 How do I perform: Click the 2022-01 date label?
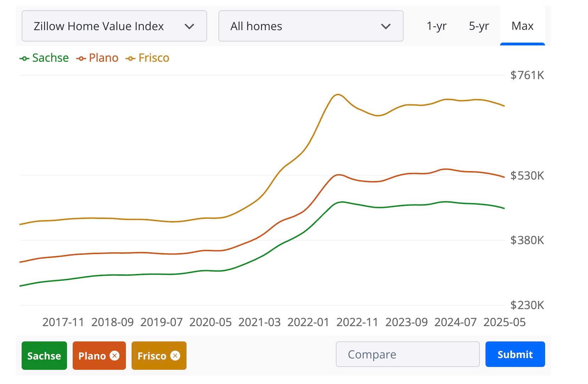(308, 322)
